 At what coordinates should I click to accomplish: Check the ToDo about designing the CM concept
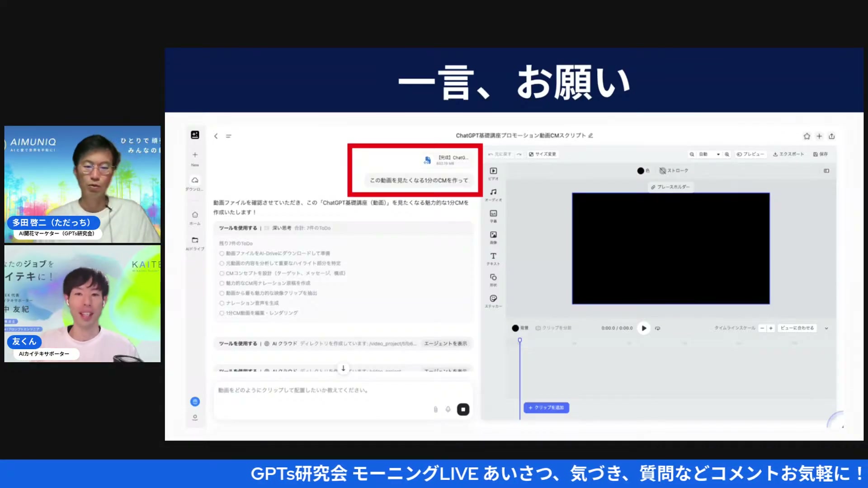pos(222,273)
